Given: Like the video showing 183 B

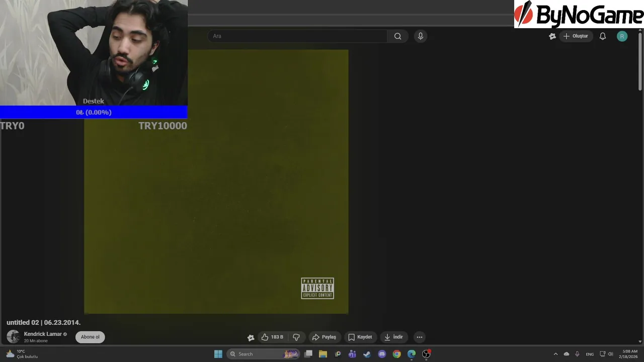Looking at the screenshot, I should (x=272, y=337).
